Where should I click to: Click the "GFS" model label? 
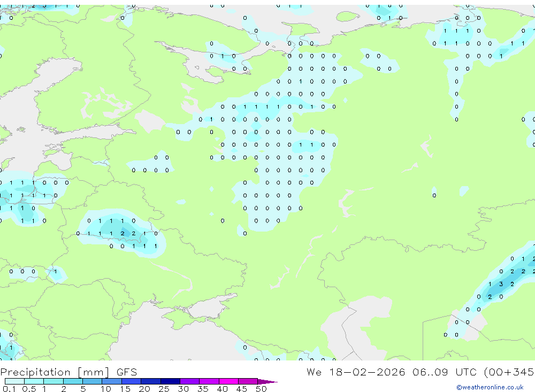[x=127, y=372]
